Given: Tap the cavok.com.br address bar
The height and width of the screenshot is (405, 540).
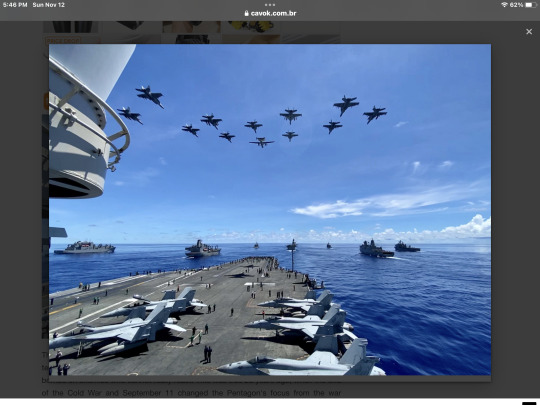Looking at the screenshot, I should point(270,13).
